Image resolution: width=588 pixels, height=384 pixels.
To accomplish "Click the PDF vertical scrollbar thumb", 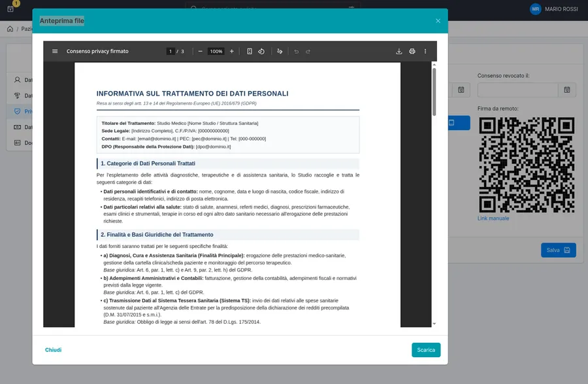I will pyautogui.click(x=434, y=92).
